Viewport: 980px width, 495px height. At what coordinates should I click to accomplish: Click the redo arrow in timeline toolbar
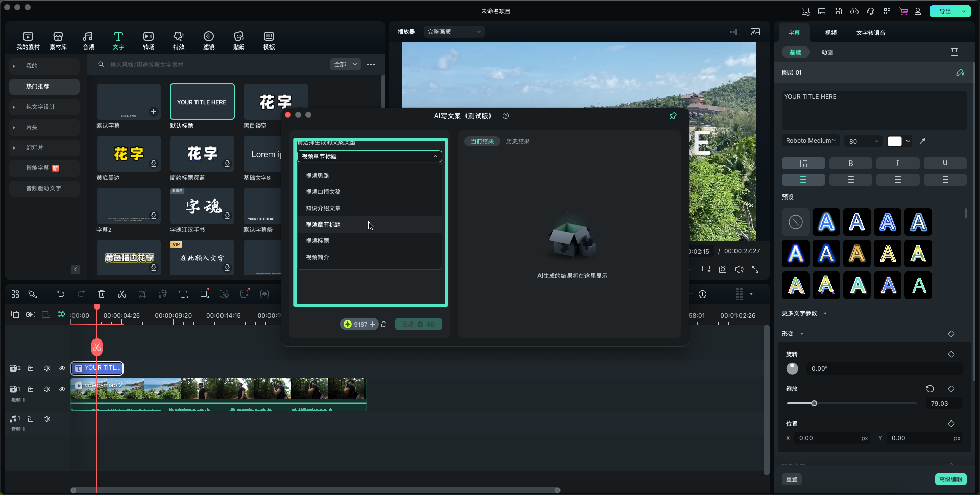click(x=81, y=294)
